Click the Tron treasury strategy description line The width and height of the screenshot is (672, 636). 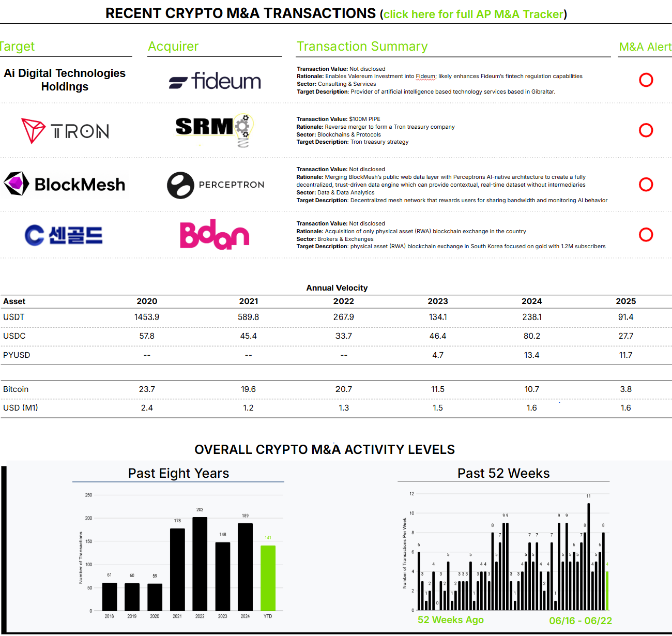pyautogui.click(x=353, y=142)
